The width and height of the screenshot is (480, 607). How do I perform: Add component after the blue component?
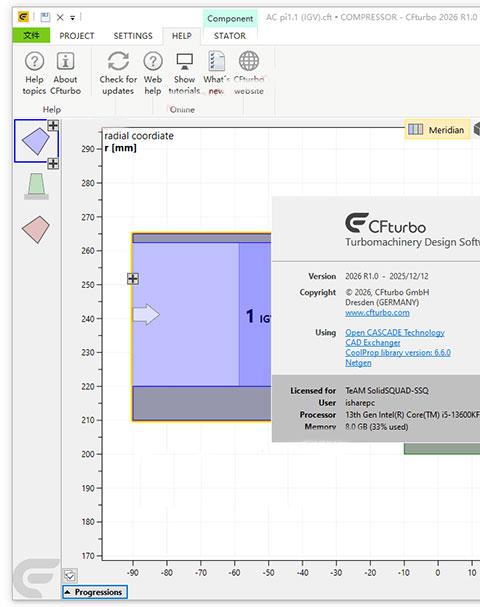tap(53, 164)
